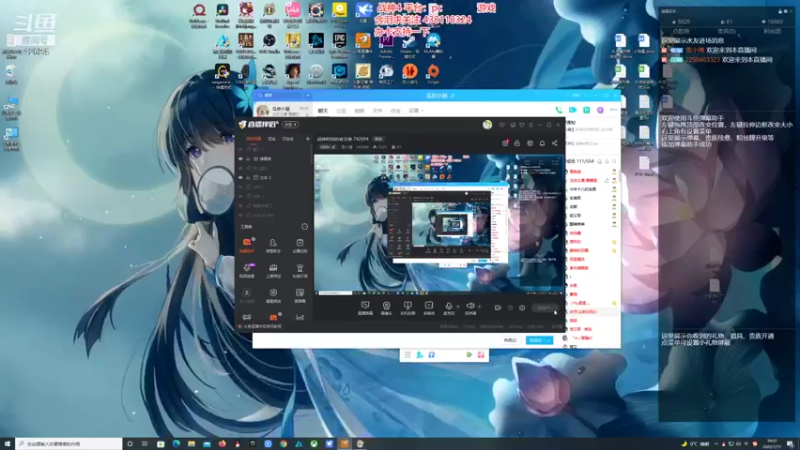Open Chrome from the taskbar

coord(283,444)
